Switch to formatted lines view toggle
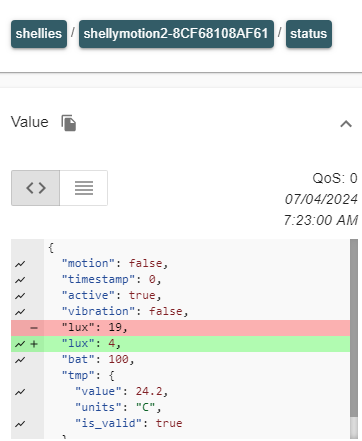The width and height of the screenshot is (362, 441). point(84,188)
